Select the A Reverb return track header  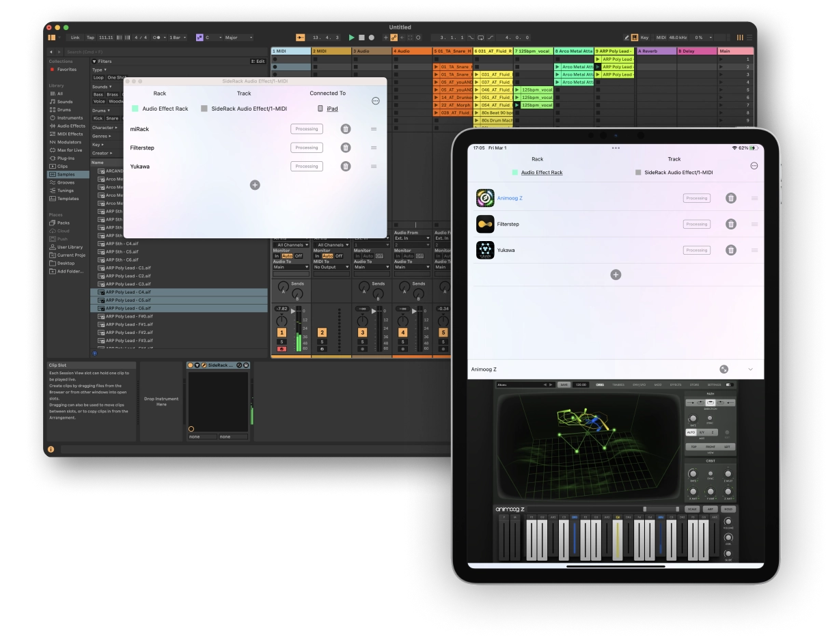coord(656,51)
